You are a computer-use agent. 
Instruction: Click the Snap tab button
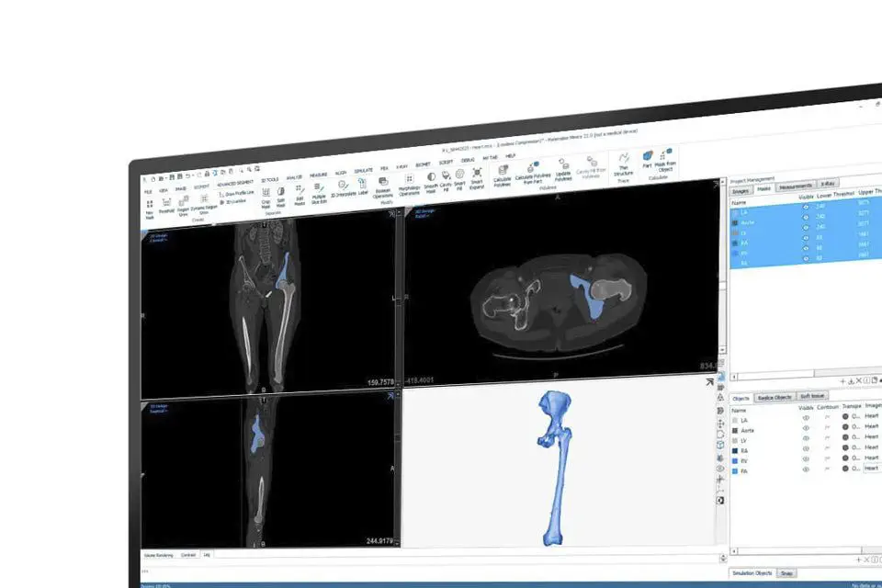click(x=787, y=573)
